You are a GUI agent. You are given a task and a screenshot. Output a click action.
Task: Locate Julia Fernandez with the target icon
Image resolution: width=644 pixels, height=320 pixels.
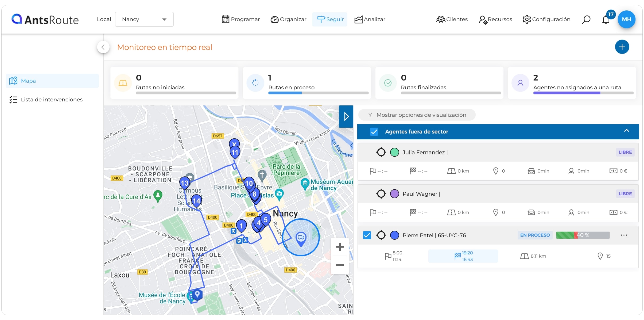point(381,152)
